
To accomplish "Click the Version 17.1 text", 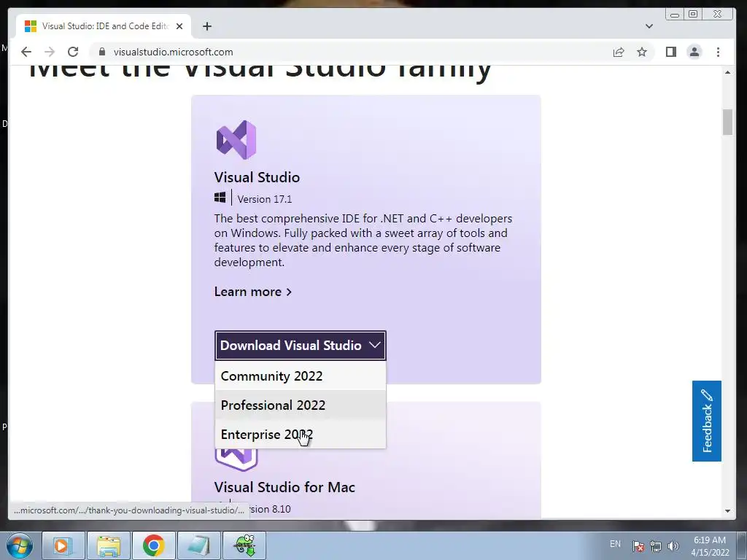I will point(264,199).
